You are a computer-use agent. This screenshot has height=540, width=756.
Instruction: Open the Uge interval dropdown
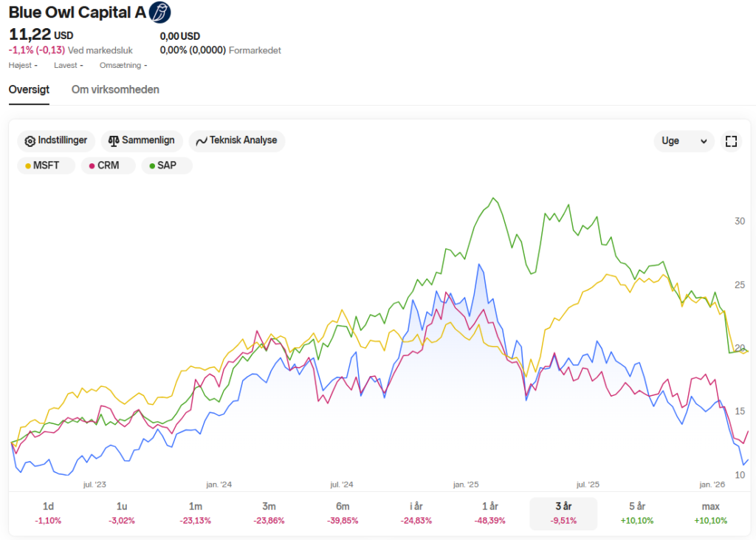[684, 141]
